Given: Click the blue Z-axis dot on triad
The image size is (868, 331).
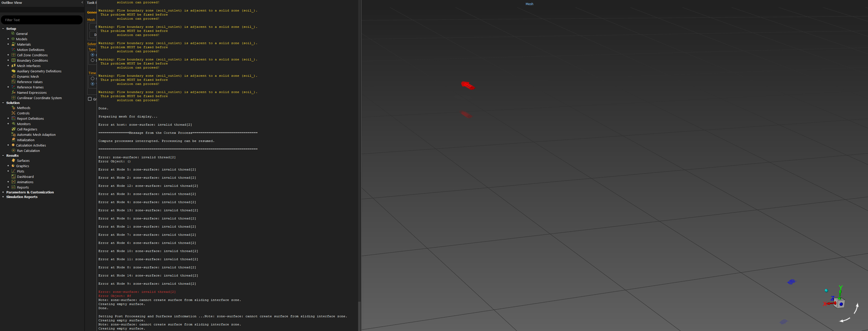Looking at the screenshot, I should pos(841,304).
